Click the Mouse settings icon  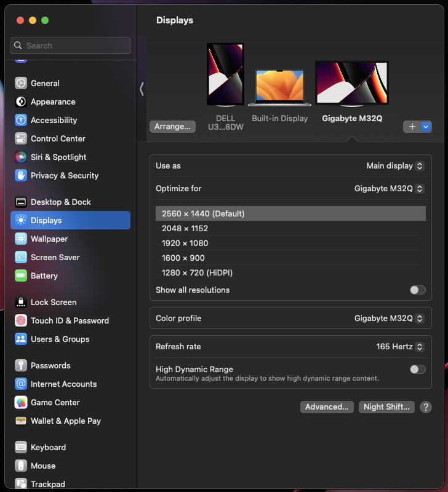click(21, 466)
